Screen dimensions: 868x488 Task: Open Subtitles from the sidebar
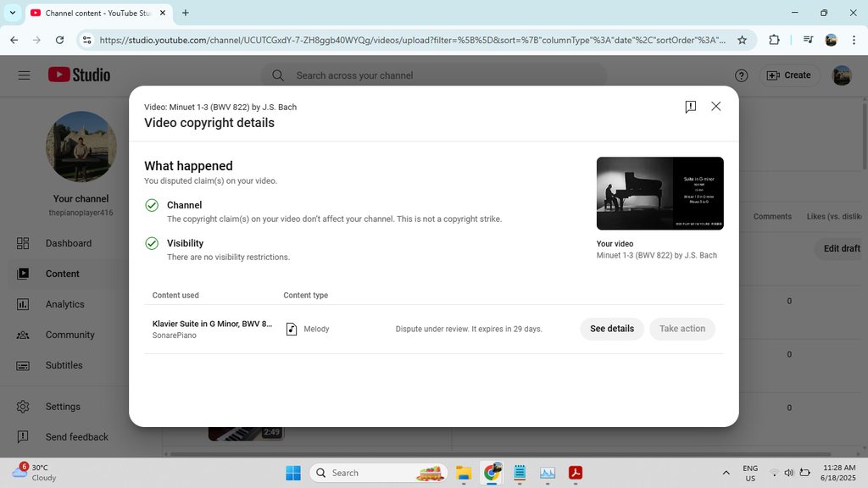click(x=64, y=365)
